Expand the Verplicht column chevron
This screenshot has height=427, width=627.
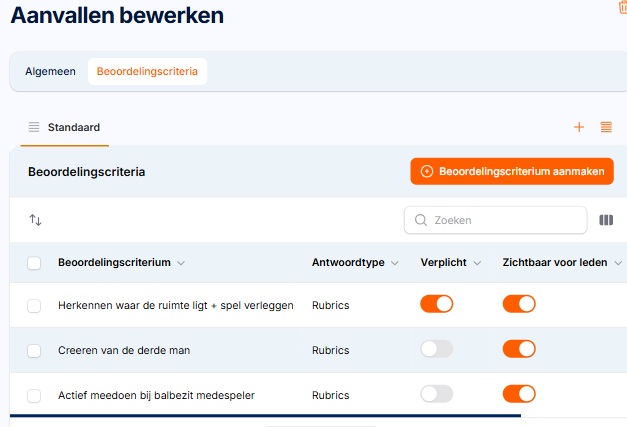477,263
